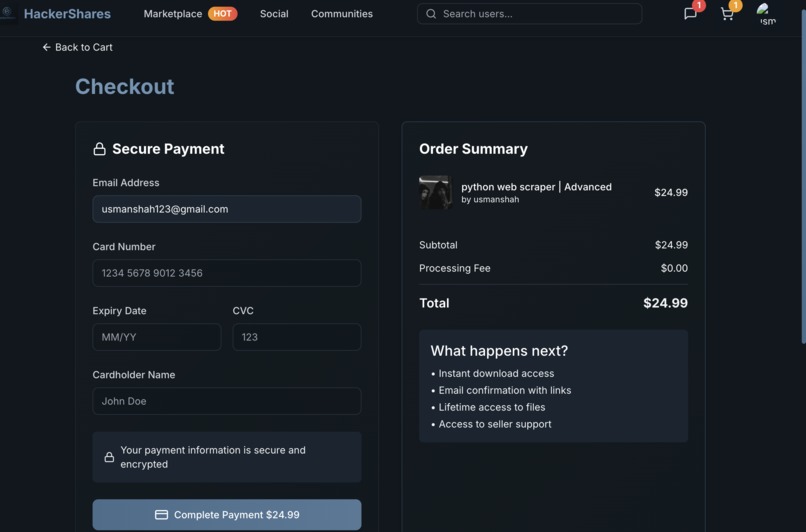Click the Order Summary heading
Viewport: 806px width, 532px height.
click(x=473, y=149)
